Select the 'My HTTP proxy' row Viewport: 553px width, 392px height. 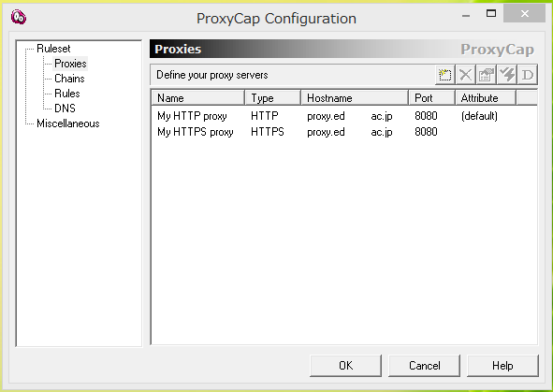click(343, 116)
